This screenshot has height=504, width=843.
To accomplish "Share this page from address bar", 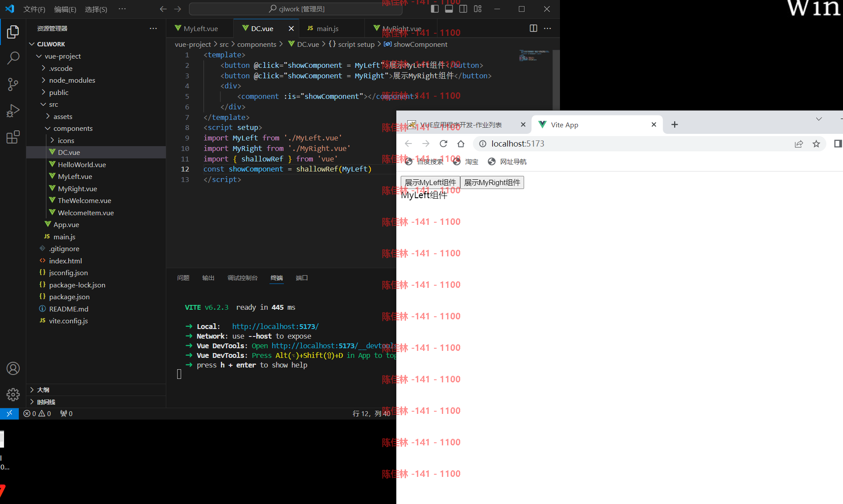I will 799,143.
